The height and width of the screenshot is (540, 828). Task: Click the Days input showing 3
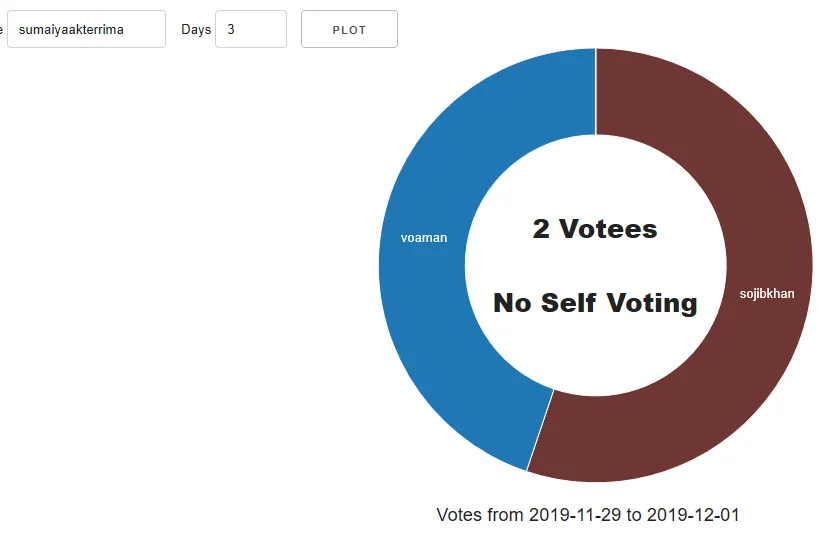pyautogui.click(x=251, y=29)
